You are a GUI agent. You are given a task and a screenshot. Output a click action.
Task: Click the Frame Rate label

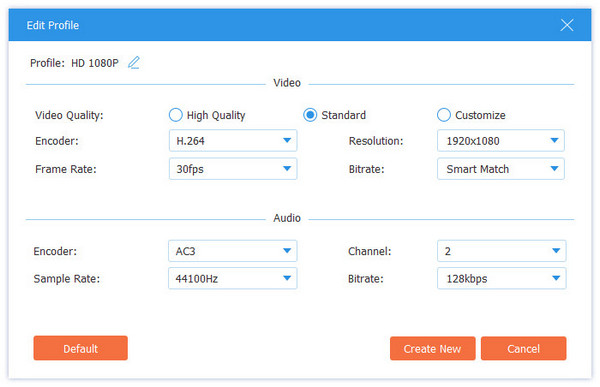coord(66,169)
